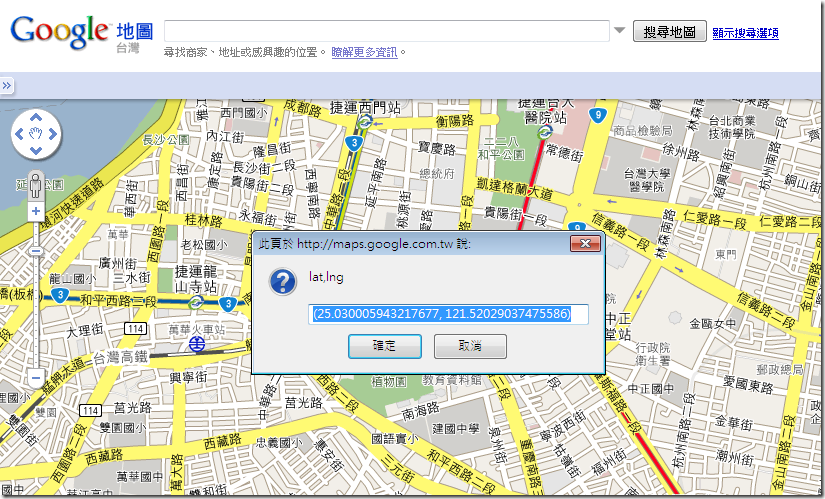Click the 捷運龍山寺站 metro icon
Viewport: 825px width, 499px height.
196,302
